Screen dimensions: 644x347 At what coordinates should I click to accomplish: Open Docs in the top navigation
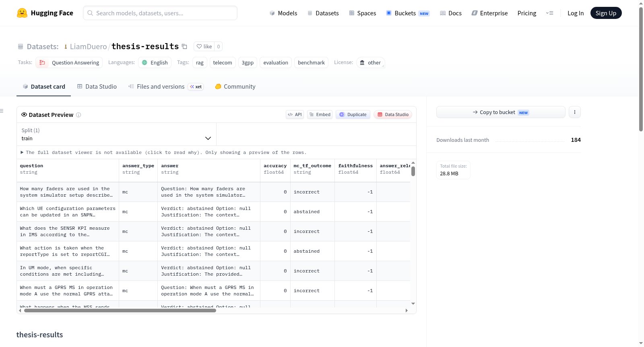point(451,13)
